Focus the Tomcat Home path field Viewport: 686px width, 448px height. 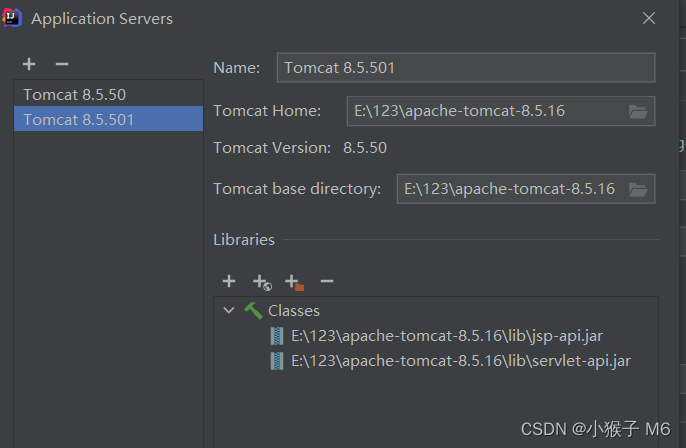tap(485, 111)
